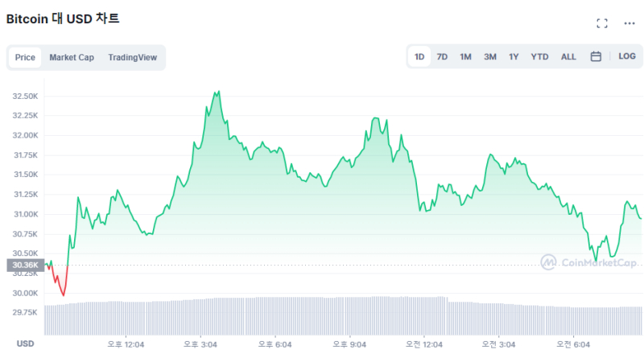Screen dimensions: 644x350
Task: Click the USD currency label
Action: (26, 344)
